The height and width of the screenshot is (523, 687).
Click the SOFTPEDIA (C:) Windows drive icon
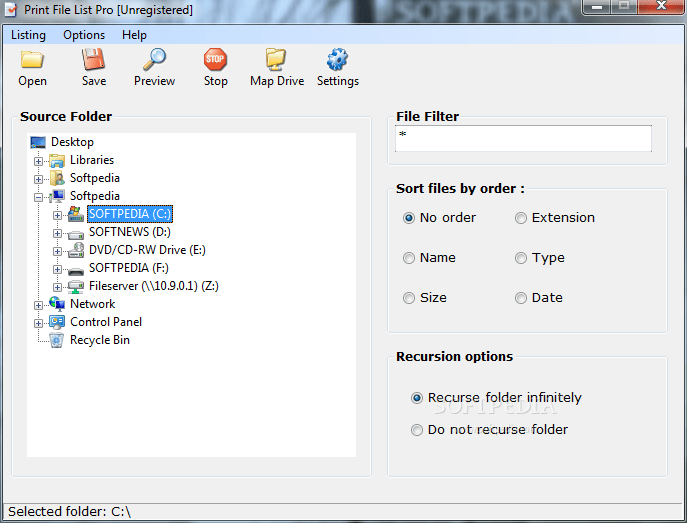pos(76,214)
